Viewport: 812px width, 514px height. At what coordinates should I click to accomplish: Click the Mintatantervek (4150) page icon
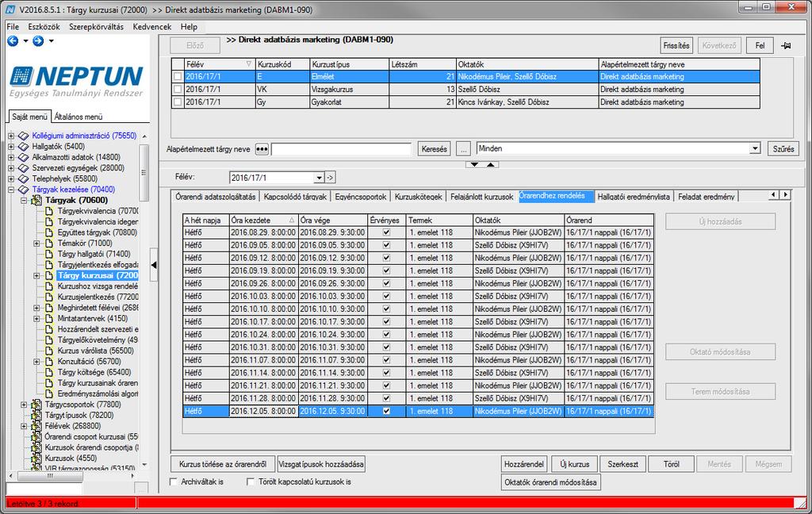pyautogui.click(x=49, y=318)
